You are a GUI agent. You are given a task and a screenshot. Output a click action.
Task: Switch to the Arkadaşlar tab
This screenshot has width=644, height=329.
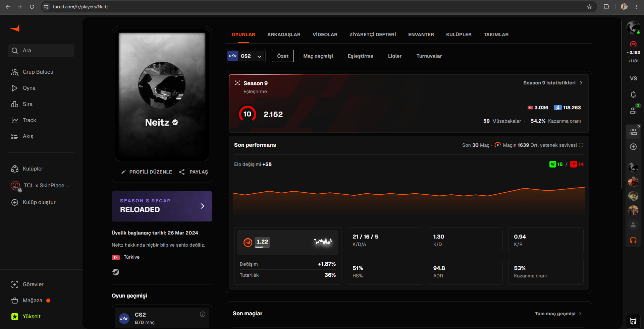coord(284,35)
